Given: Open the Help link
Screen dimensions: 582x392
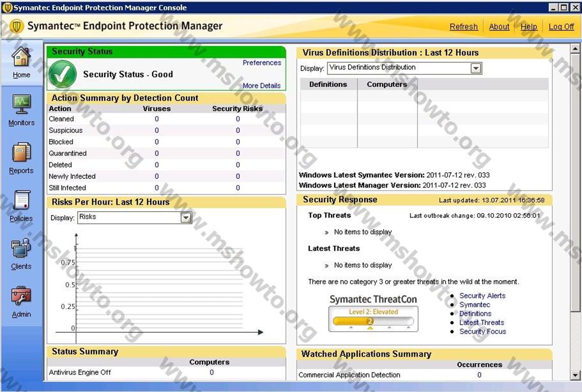Looking at the screenshot, I should click(528, 27).
